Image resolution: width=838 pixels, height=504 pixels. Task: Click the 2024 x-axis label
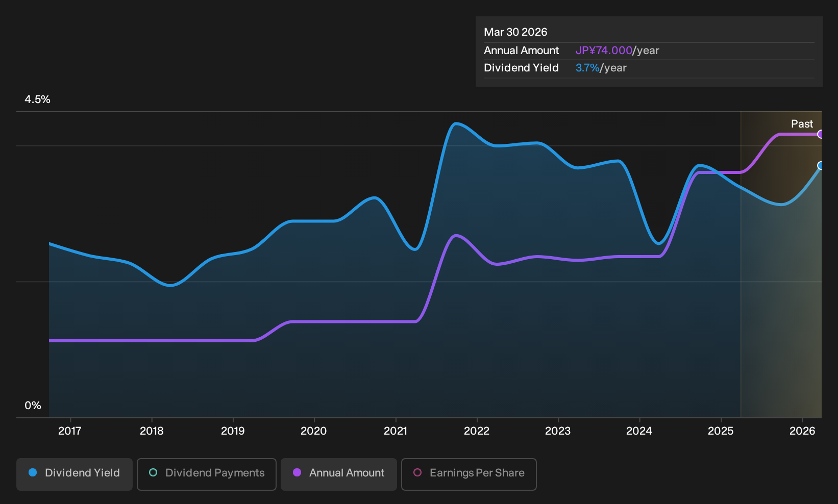point(639,431)
